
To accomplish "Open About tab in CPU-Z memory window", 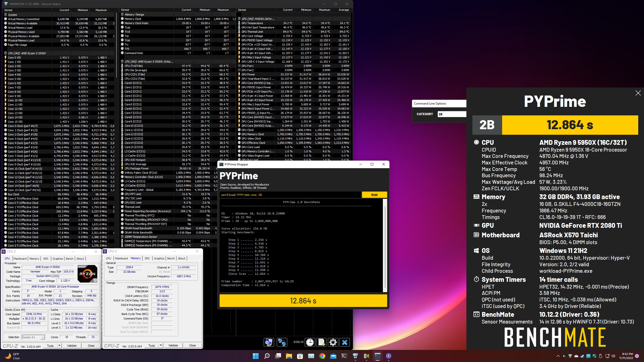I will point(182,258).
